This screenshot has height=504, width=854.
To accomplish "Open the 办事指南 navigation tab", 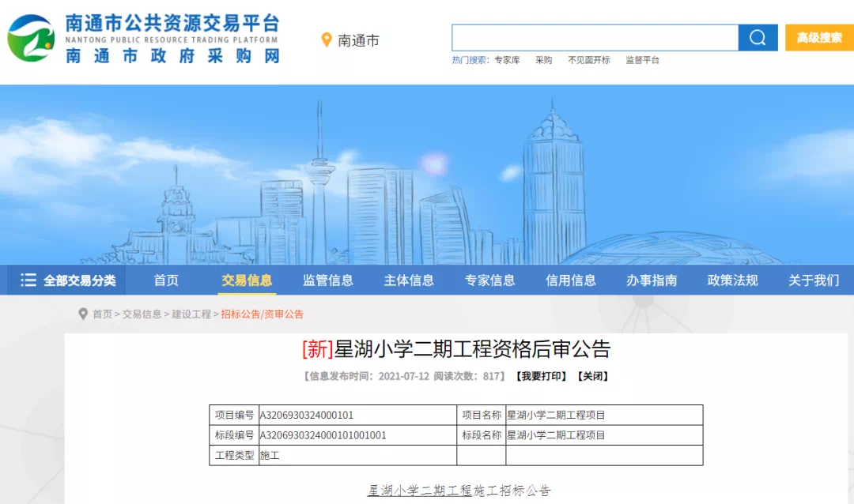I will click(x=652, y=280).
